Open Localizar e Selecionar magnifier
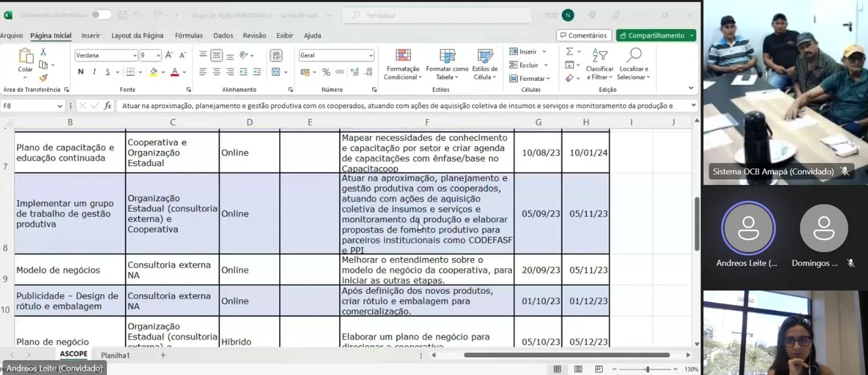The image size is (868, 375). [634, 55]
